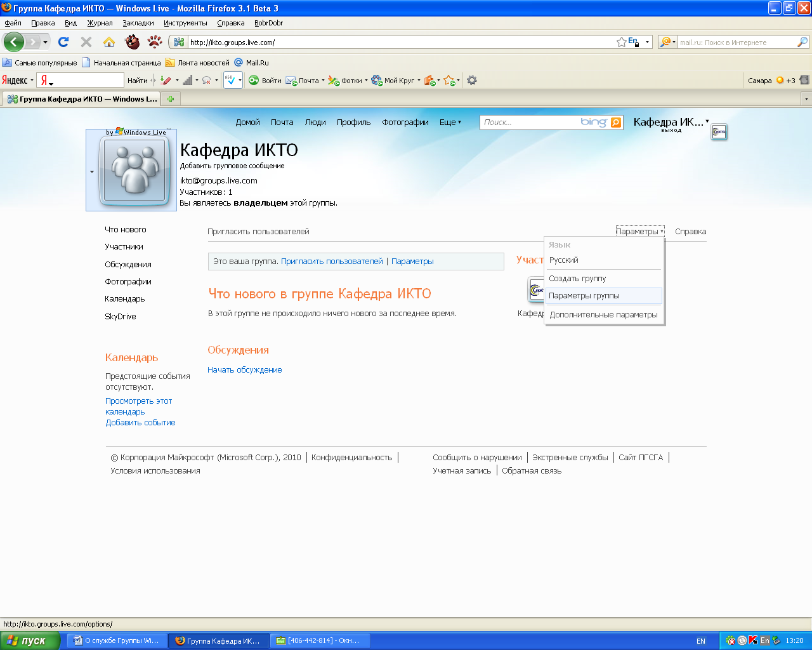This screenshot has width=812, height=650.
Task: Focus the mail.ru search box
Action: [737, 43]
